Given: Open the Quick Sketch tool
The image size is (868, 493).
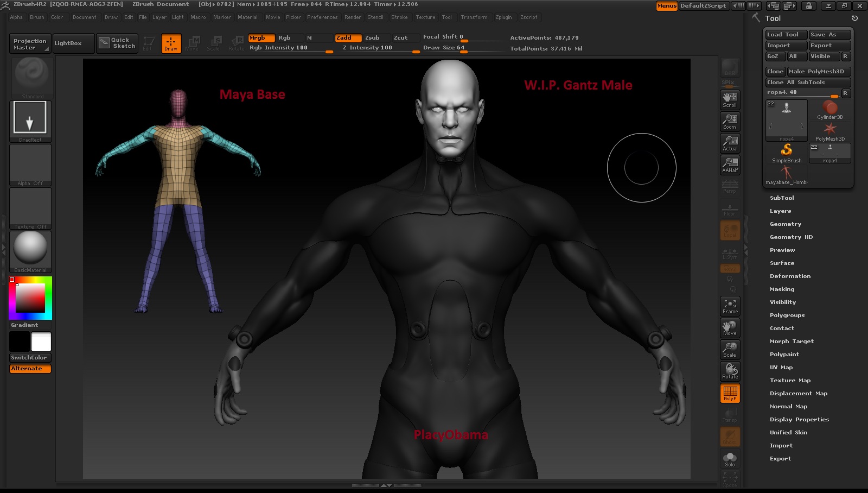Looking at the screenshot, I should point(117,43).
